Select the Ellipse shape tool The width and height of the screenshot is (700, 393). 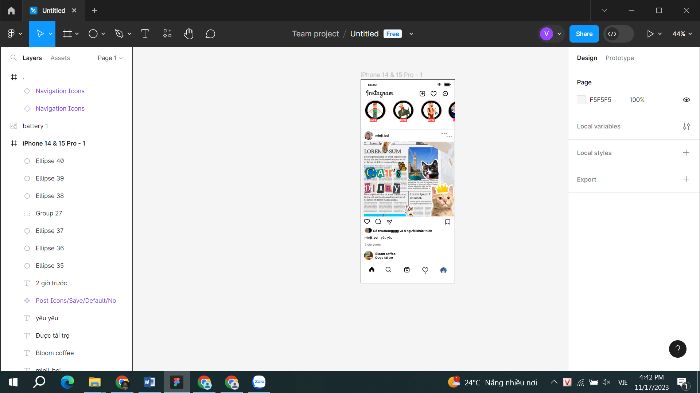93,33
